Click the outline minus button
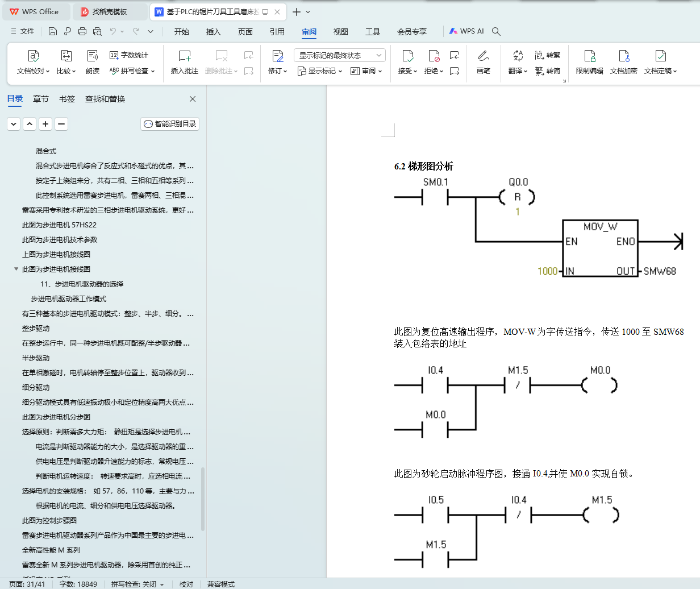 click(61, 124)
